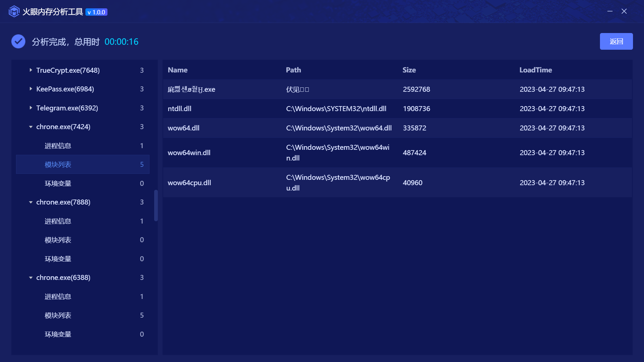The image size is (644, 362).
Task: Open 模块列表 under chrone.exe(6388)
Action: [x=58, y=315]
